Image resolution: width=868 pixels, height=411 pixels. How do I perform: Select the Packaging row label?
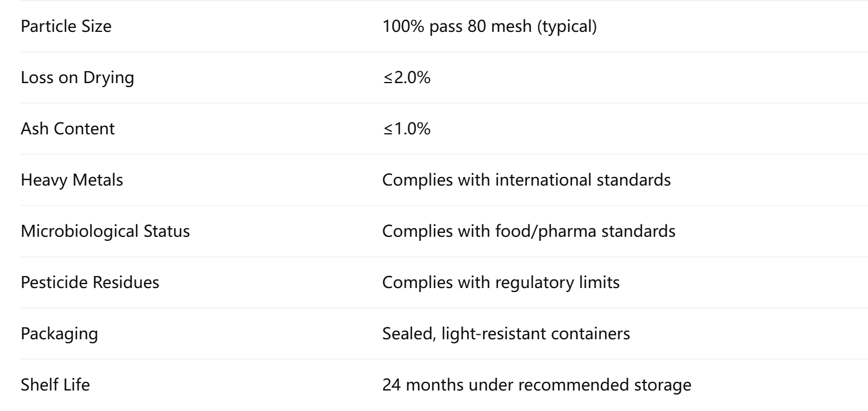(59, 334)
